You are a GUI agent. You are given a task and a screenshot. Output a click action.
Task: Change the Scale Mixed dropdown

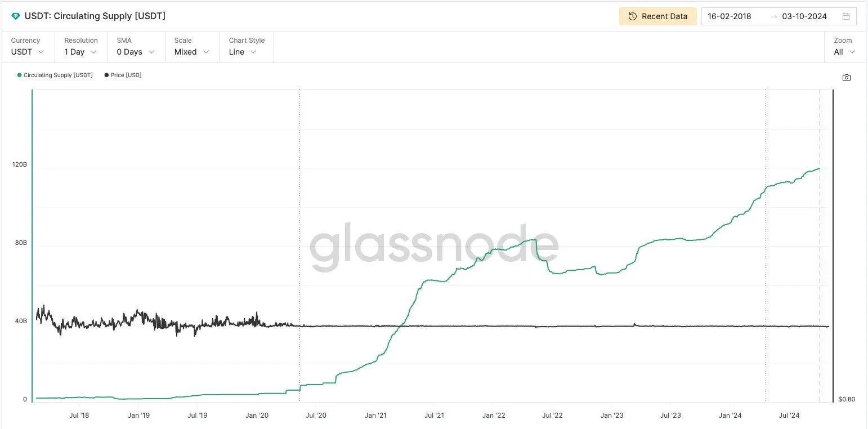[x=191, y=52]
